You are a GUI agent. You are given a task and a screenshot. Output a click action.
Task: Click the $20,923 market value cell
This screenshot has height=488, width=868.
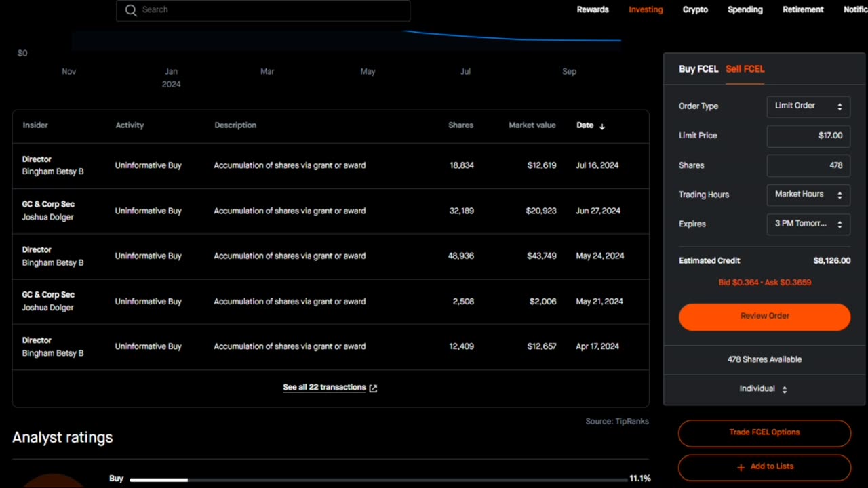(x=541, y=211)
